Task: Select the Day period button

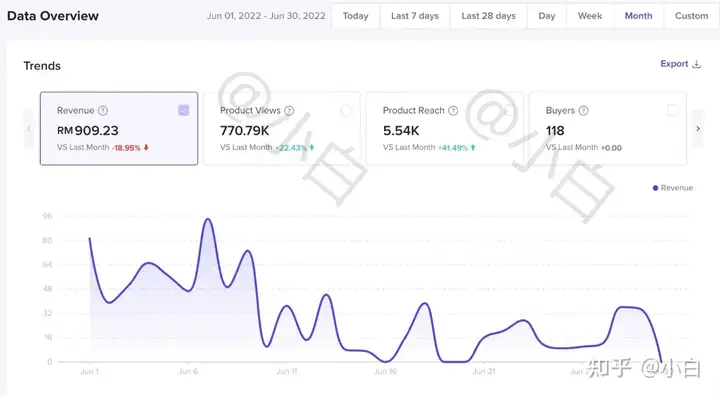Action: (x=546, y=16)
